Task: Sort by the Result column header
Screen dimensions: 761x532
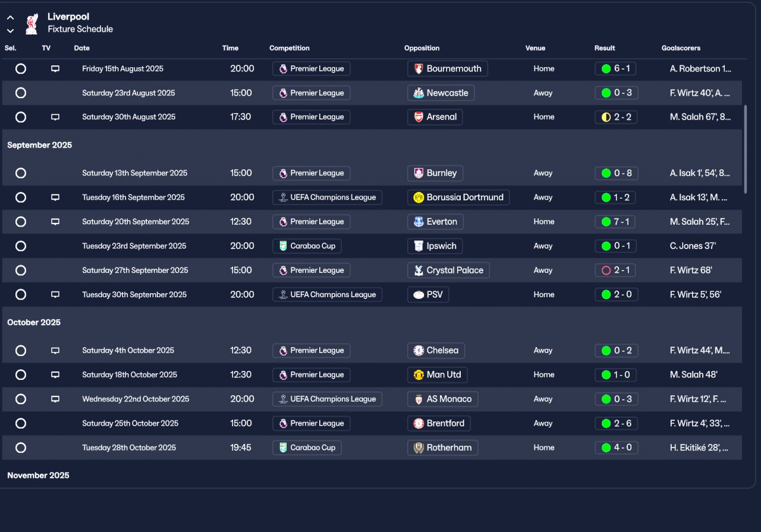Action: point(605,48)
